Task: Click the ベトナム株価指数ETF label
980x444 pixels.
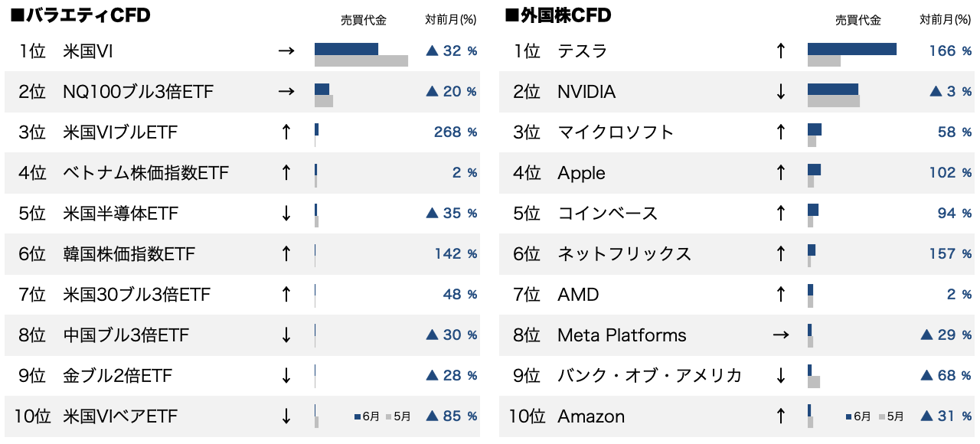Action: tap(145, 173)
